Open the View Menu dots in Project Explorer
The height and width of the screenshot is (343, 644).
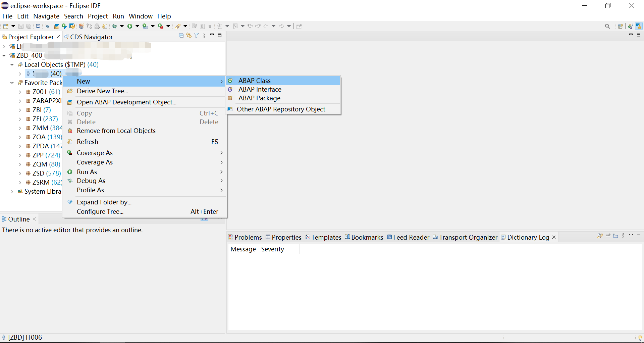click(204, 35)
